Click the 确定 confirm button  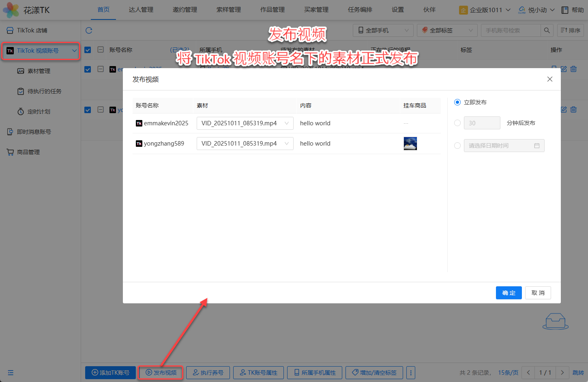coord(509,293)
